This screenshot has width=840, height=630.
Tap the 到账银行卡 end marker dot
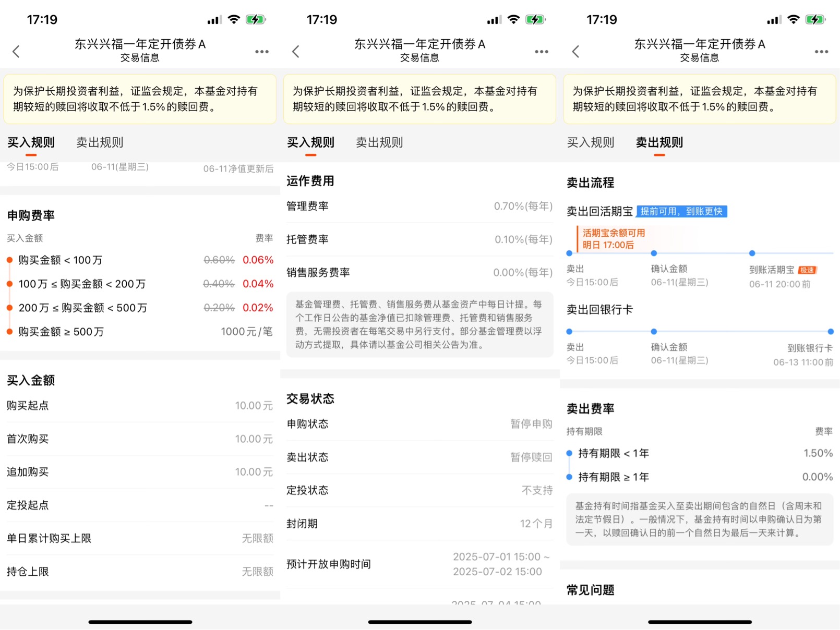click(x=831, y=332)
